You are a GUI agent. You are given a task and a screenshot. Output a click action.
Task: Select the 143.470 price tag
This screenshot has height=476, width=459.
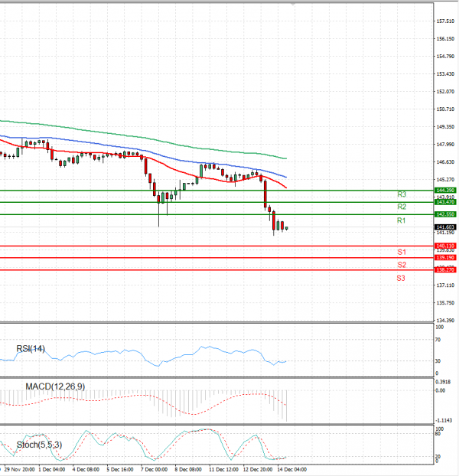click(x=445, y=202)
